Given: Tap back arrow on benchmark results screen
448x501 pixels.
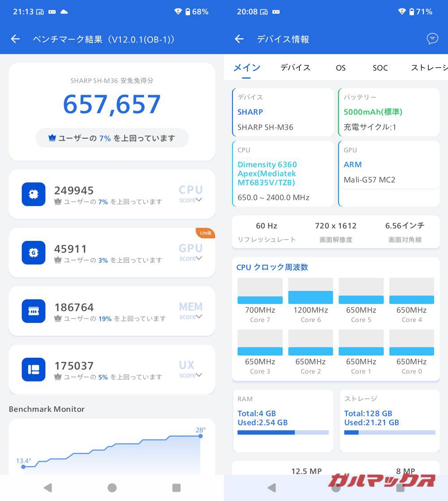Looking at the screenshot, I should coord(15,39).
